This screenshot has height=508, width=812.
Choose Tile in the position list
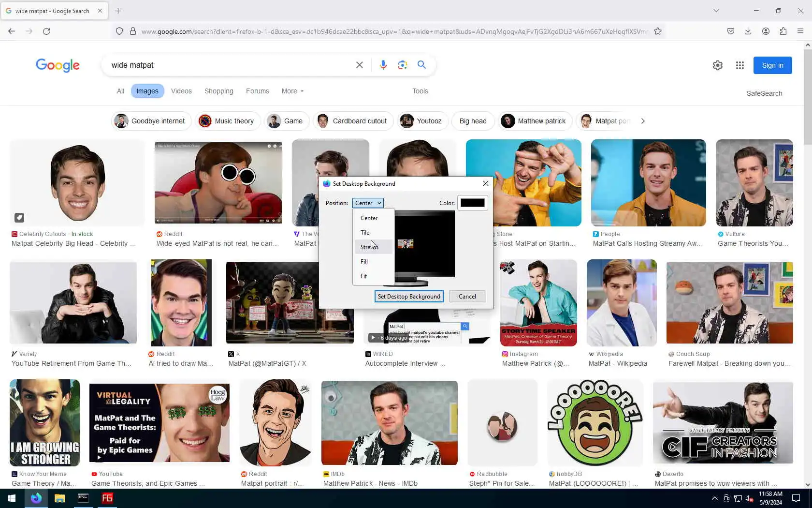[373, 233]
